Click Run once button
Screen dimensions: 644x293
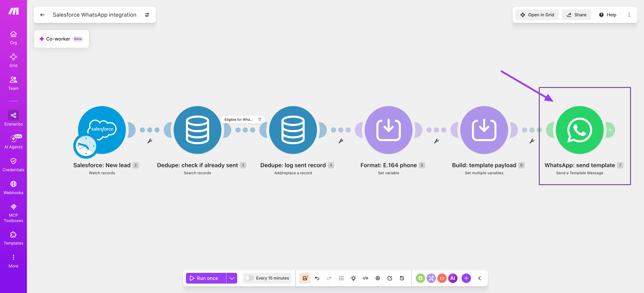(206, 278)
